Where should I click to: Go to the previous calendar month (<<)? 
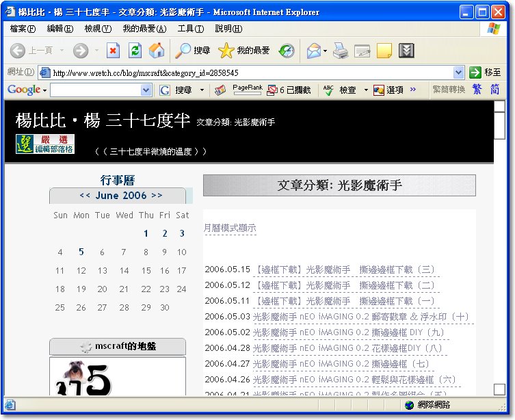click(85, 196)
